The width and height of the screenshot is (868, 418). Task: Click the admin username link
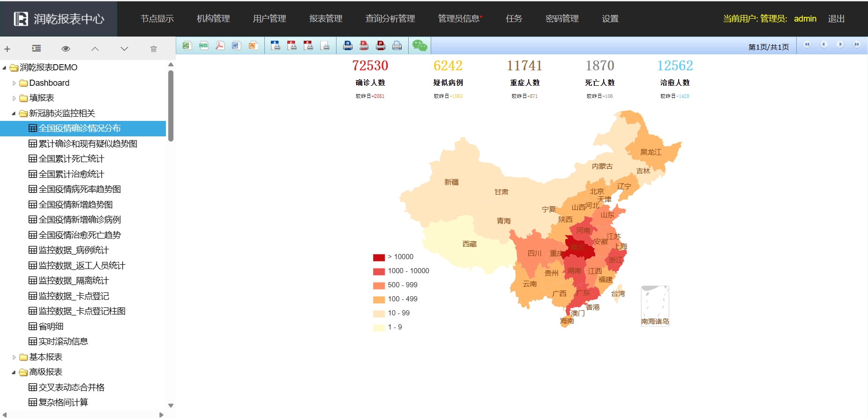click(x=805, y=19)
